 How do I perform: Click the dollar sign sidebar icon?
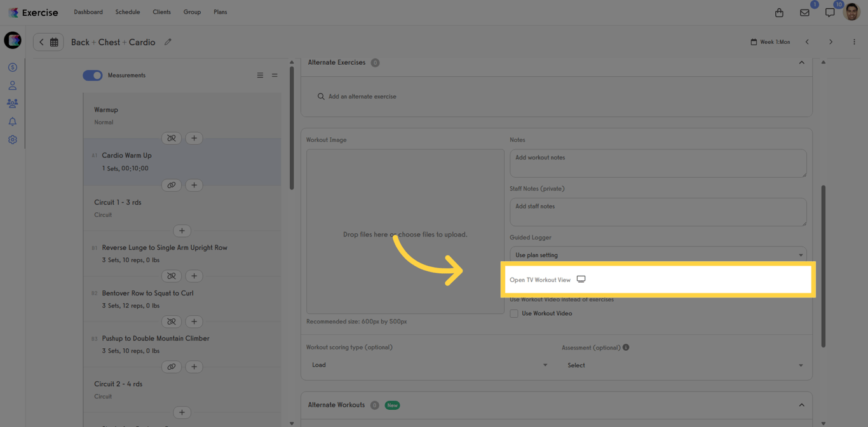(x=12, y=67)
